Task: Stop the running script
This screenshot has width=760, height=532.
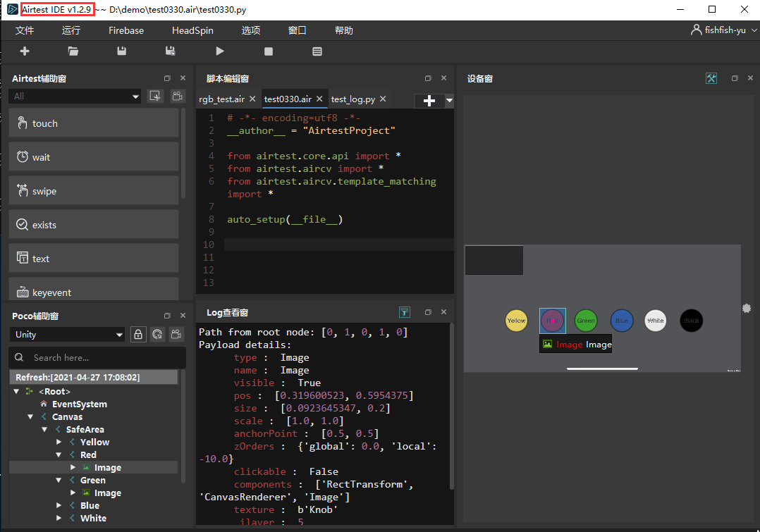Action: click(269, 51)
